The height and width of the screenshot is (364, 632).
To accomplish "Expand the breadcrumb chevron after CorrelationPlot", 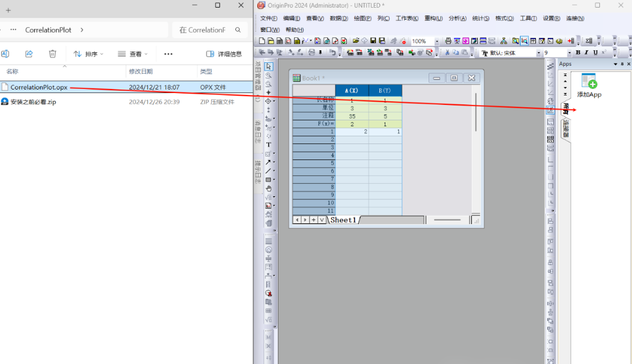I will tap(82, 30).
